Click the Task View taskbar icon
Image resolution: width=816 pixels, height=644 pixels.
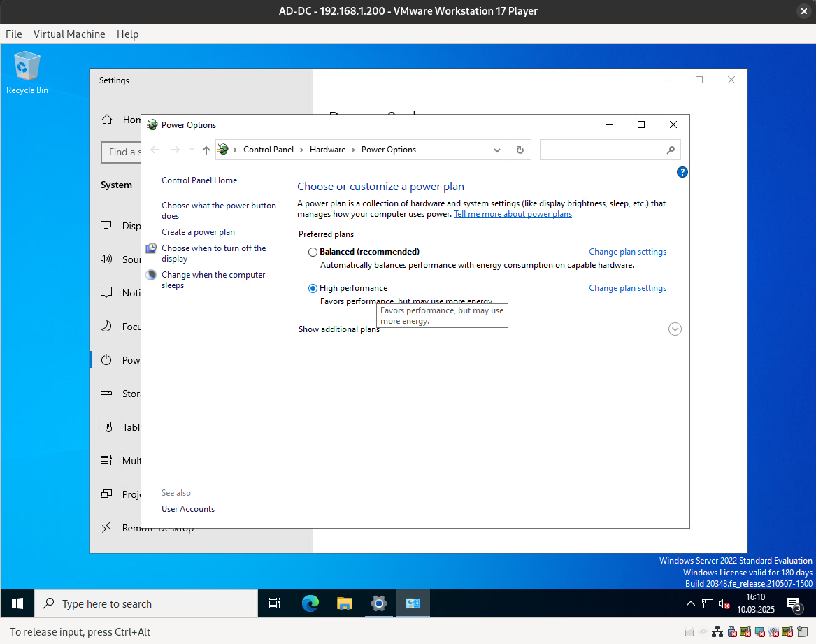point(275,603)
